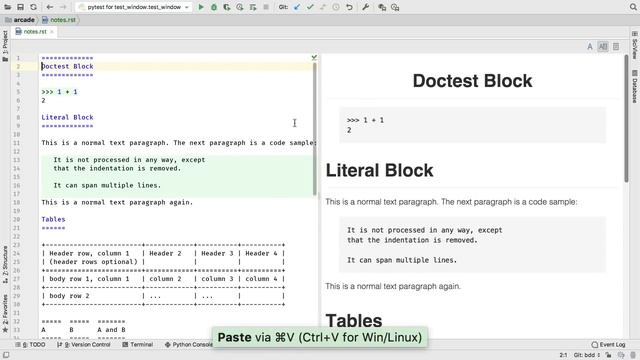Image resolution: width=640 pixels, height=360 pixels.
Task: Toggle editor and preview split view
Action: pos(603,47)
